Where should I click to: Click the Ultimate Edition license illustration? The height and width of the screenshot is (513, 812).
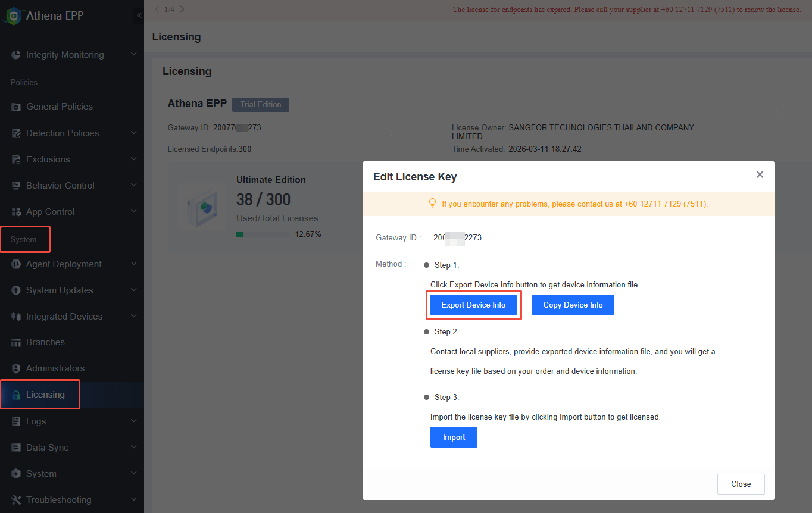(202, 206)
